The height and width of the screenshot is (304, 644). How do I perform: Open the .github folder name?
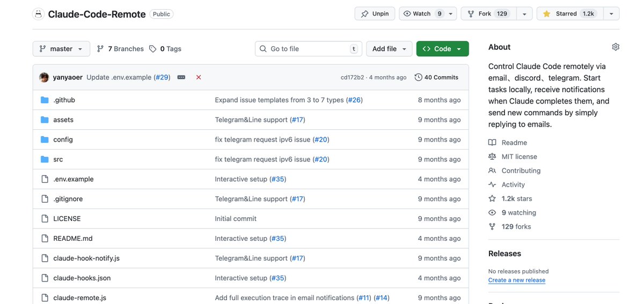(x=64, y=100)
